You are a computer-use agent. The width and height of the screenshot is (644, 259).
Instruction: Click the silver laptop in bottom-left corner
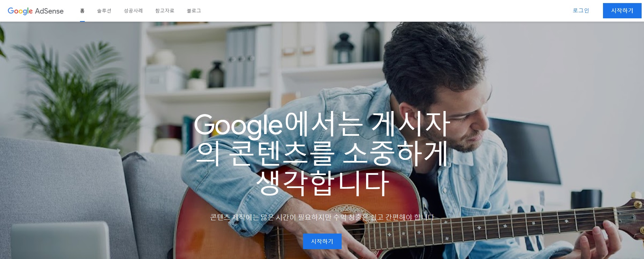click(60, 240)
